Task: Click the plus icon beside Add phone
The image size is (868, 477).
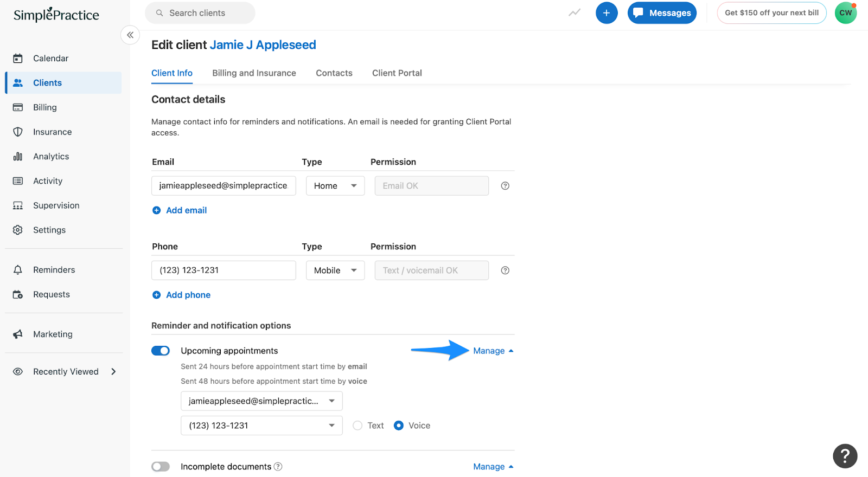Action: click(157, 295)
